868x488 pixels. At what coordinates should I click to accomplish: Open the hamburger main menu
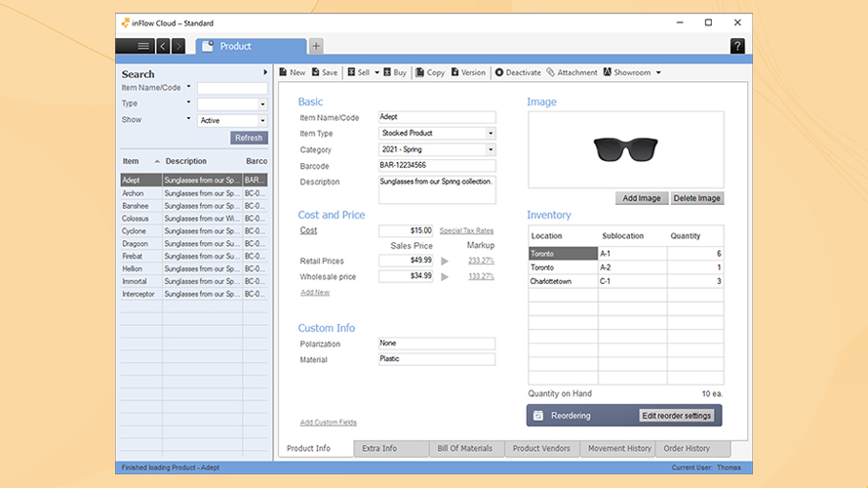click(143, 46)
